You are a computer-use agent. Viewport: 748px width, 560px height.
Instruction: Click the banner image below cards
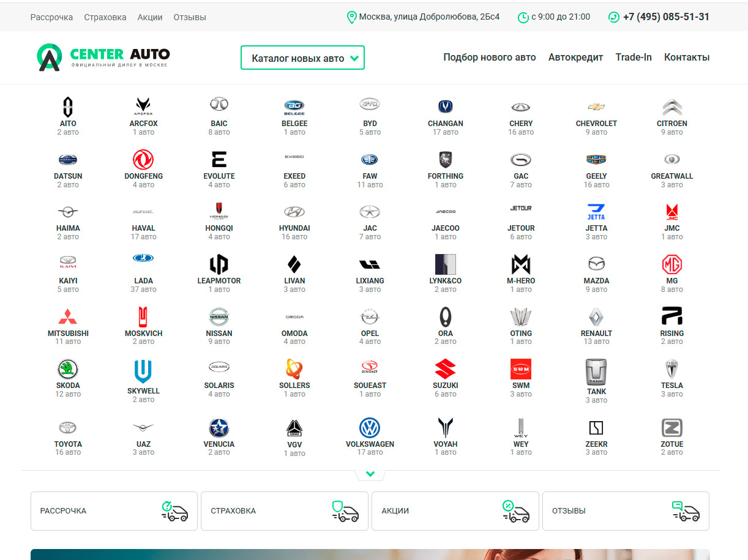pyautogui.click(x=370, y=554)
